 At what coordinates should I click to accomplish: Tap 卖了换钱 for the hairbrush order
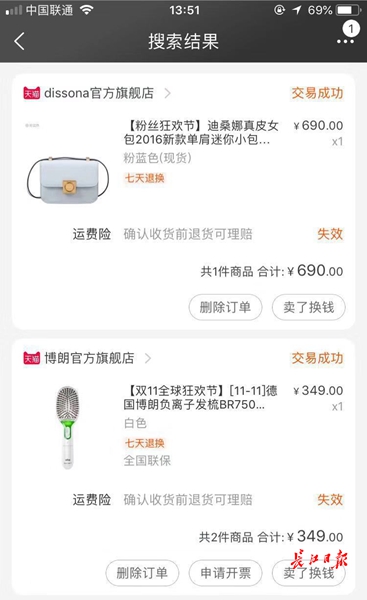pos(308,573)
